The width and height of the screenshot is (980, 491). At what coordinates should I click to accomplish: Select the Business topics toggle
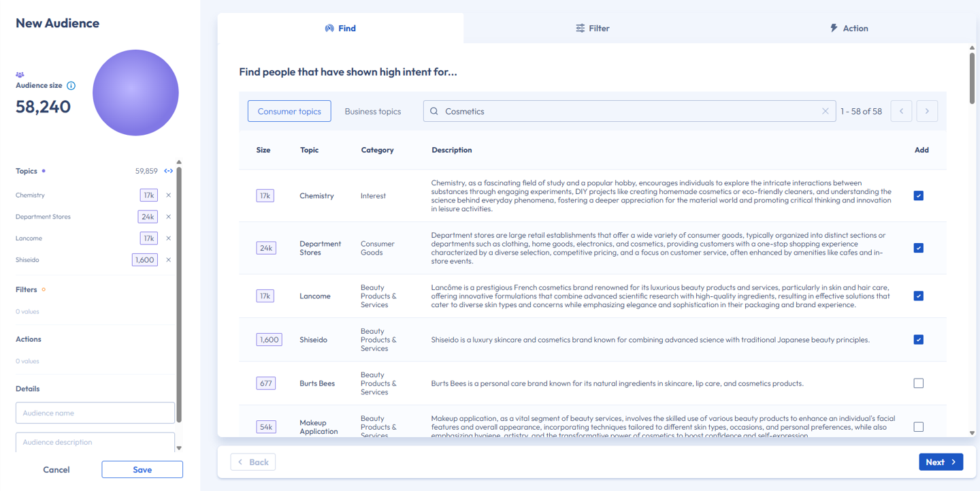pyautogui.click(x=372, y=111)
